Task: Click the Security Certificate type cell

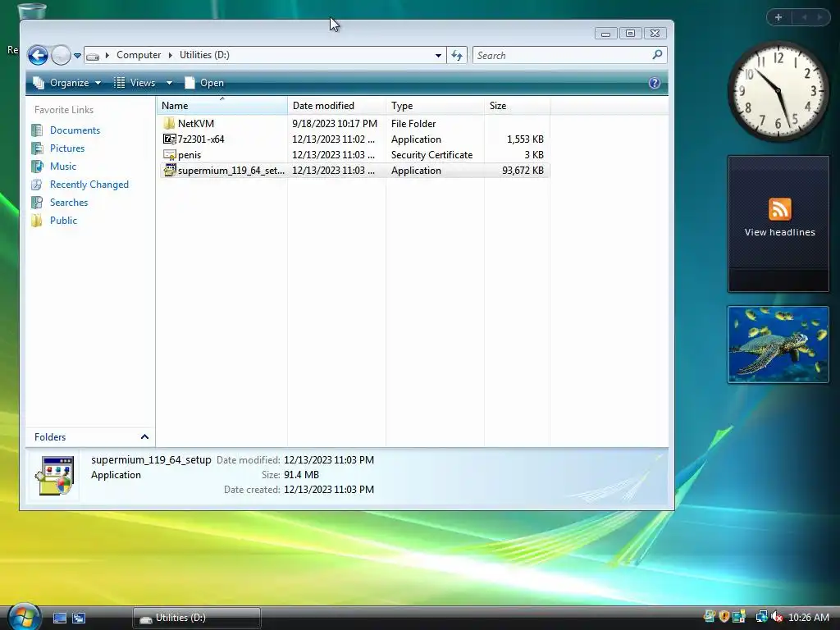Action: tap(431, 155)
